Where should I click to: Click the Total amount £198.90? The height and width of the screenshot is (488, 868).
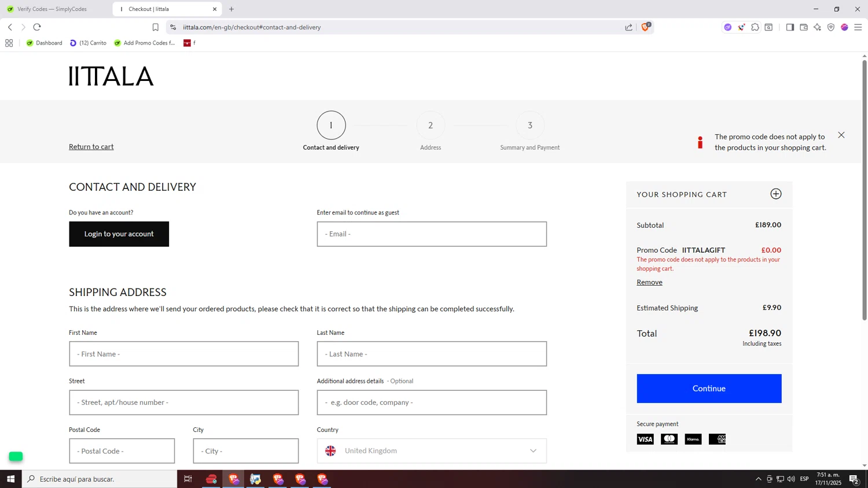pyautogui.click(x=765, y=333)
